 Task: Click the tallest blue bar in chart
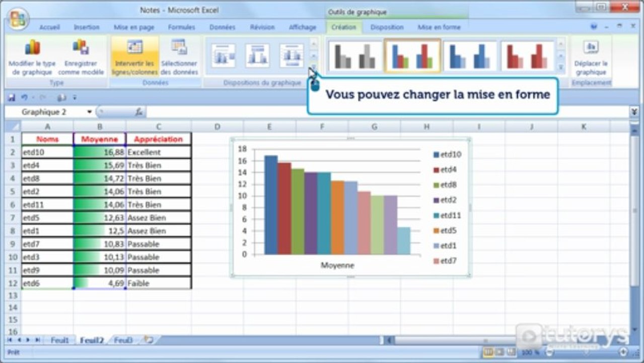pos(271,205)
